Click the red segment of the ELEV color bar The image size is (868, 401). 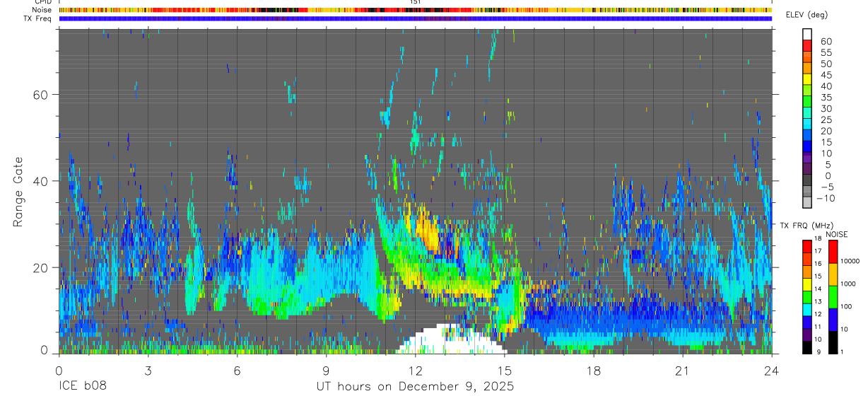[807, 45]
